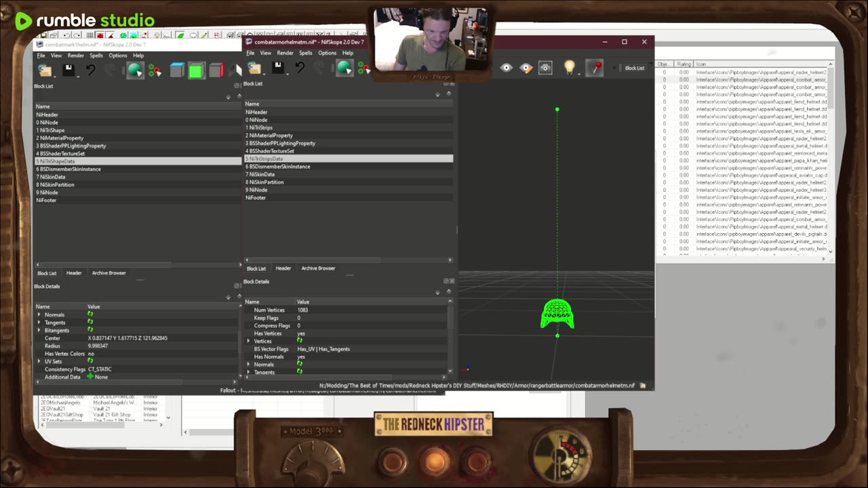Screen dimensions: 868x488
Task: Click Num Vertices value 1083
Action: (x=302, y=310)
